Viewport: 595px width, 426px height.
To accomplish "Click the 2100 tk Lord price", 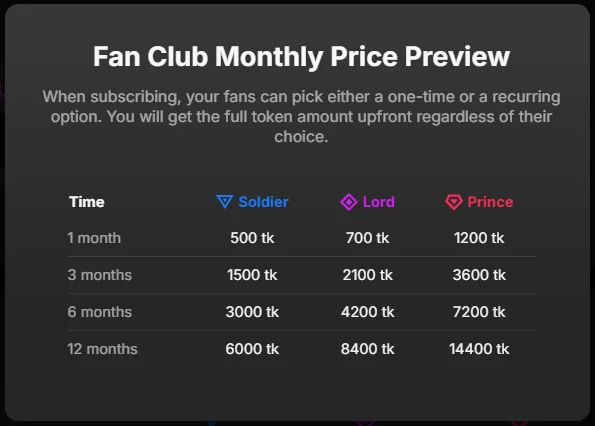I will click(x=367, y=275).
